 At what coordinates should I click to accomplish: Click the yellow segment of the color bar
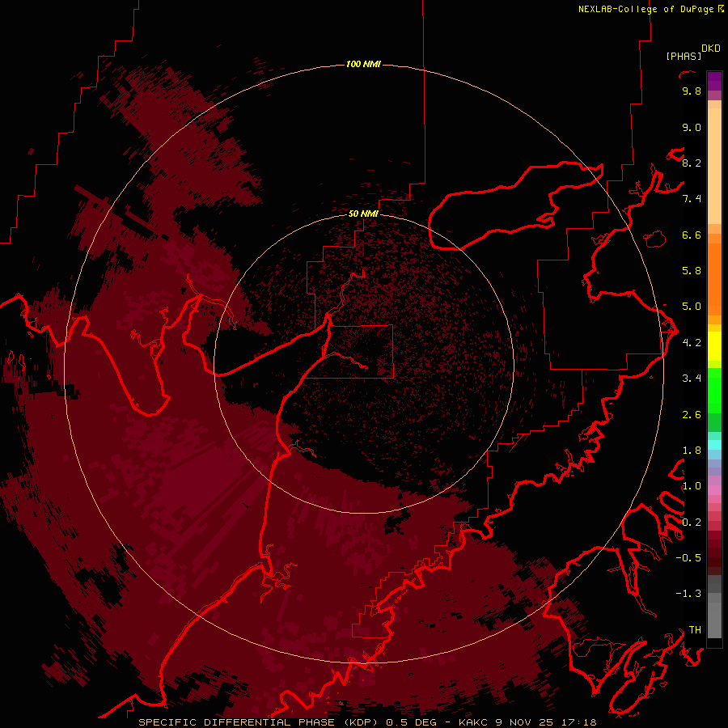pyautogui.click(x=714, y=346)
